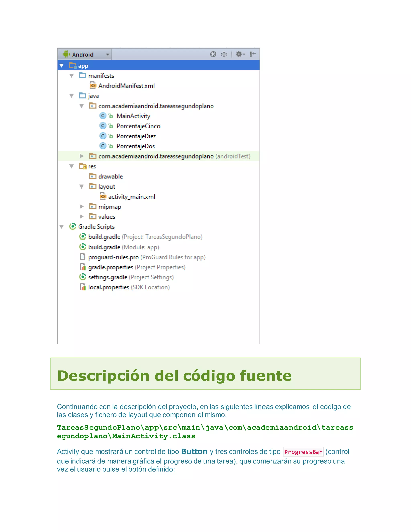Open the Android project view dropdown
The height and width of the screenshot is (532, 411).
point(84,54)
